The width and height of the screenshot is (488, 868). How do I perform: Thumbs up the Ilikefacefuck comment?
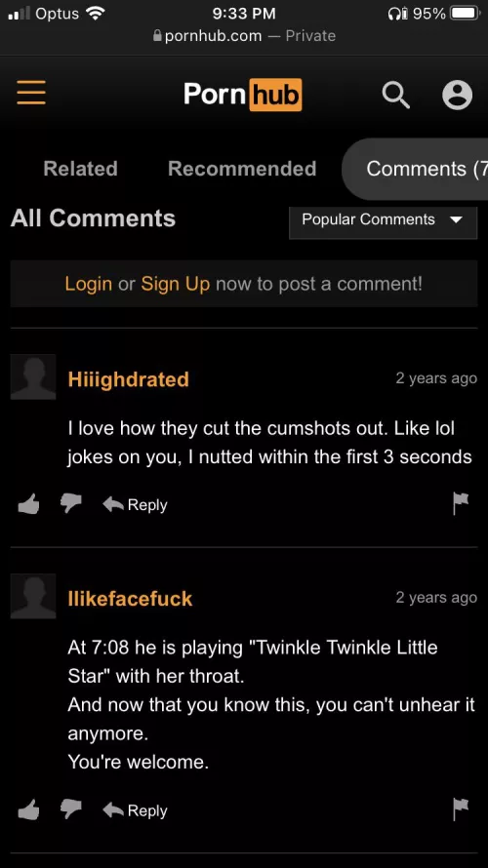[28, 809]
